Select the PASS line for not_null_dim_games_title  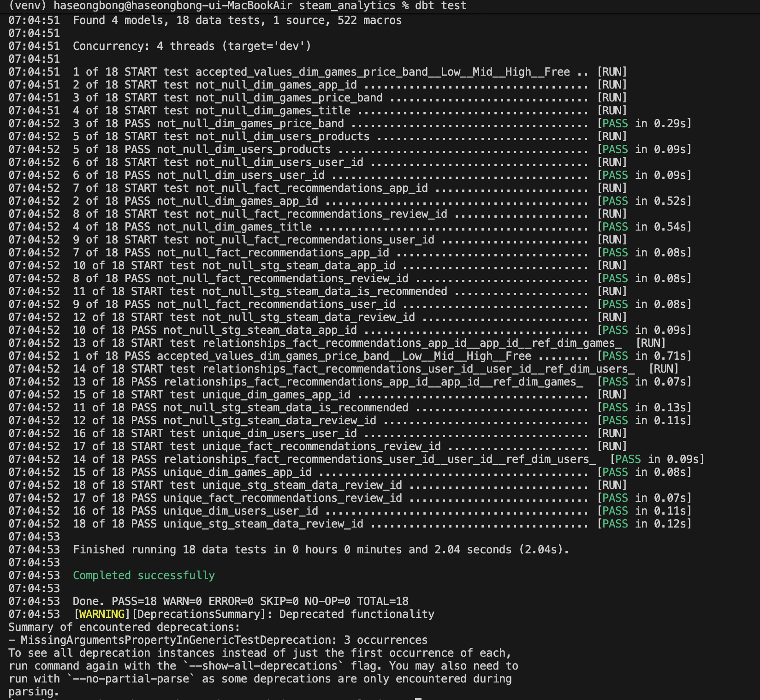[x=350, y=227]
